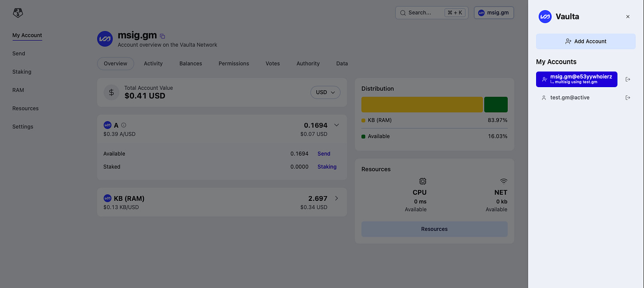Click the $0.13 KB/USD price text

(121, 207)
